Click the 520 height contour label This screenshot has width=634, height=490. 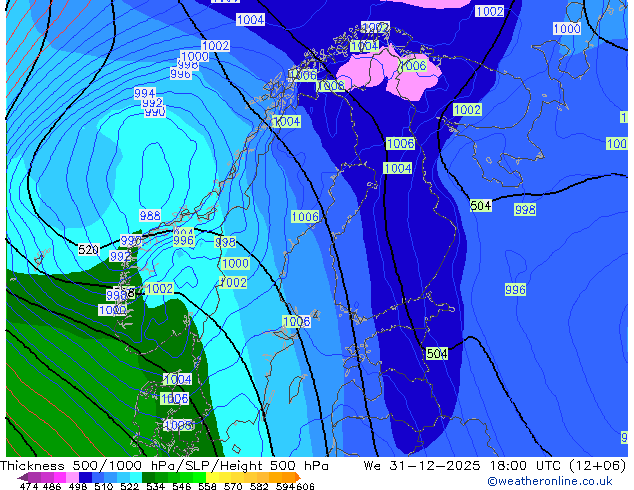click(89, 250)
